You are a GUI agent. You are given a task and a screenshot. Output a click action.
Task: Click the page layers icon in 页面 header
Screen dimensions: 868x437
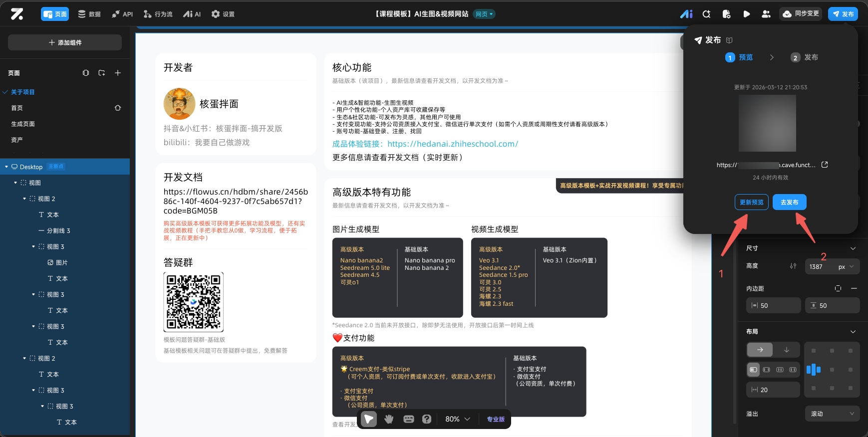point(86,73)
